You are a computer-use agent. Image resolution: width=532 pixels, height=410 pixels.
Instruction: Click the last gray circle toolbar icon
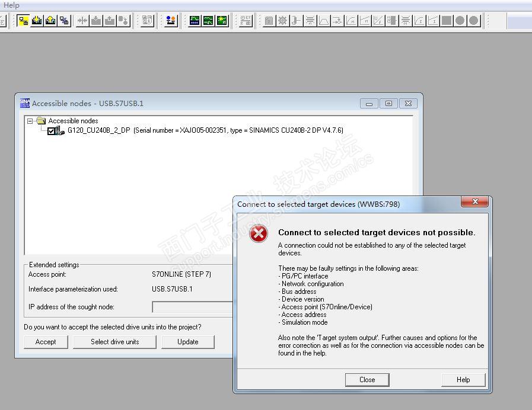click(x=474, y=21)
